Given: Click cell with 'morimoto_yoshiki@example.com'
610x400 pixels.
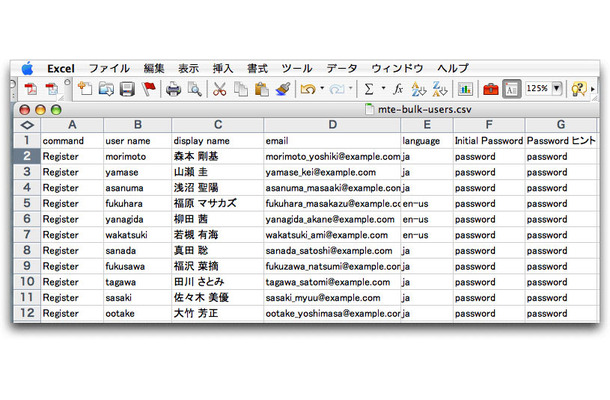Looking at the screenshot, I should (332, 156).
